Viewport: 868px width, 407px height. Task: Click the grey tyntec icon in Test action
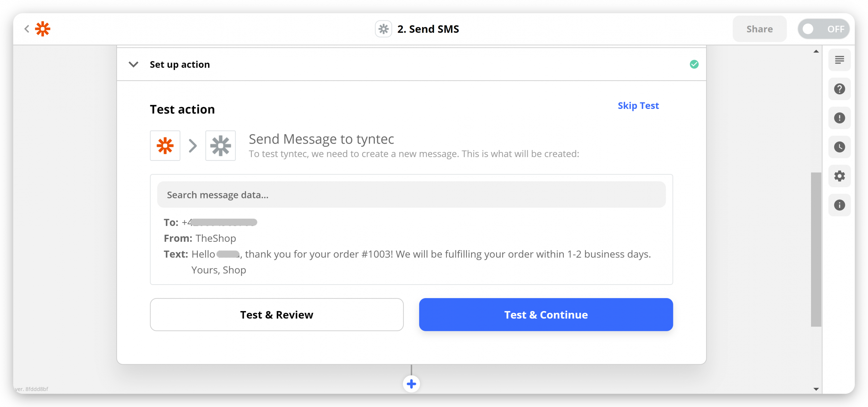point(220,146)
